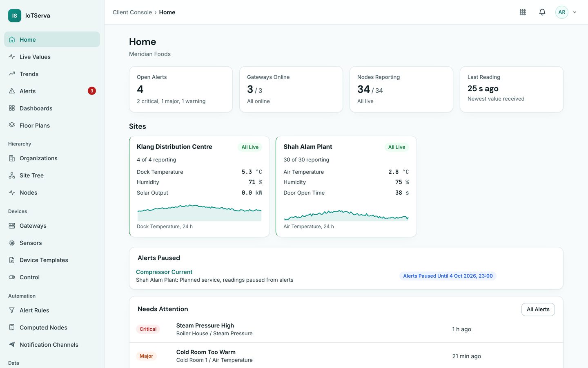Click the Computed Nodes calculator icon
Screen dimensions: 588x368
pos(12,328)
